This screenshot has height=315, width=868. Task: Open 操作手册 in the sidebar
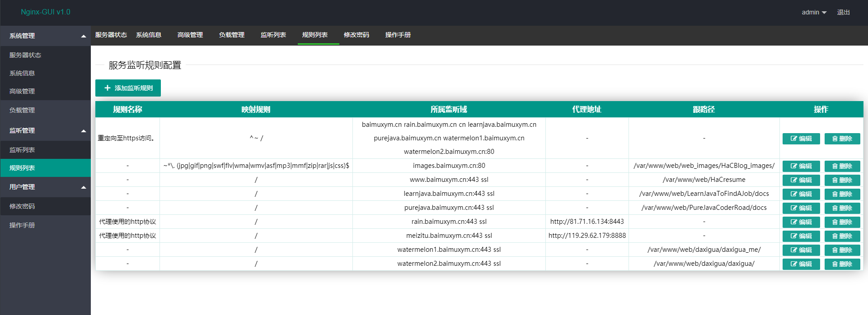45,225
